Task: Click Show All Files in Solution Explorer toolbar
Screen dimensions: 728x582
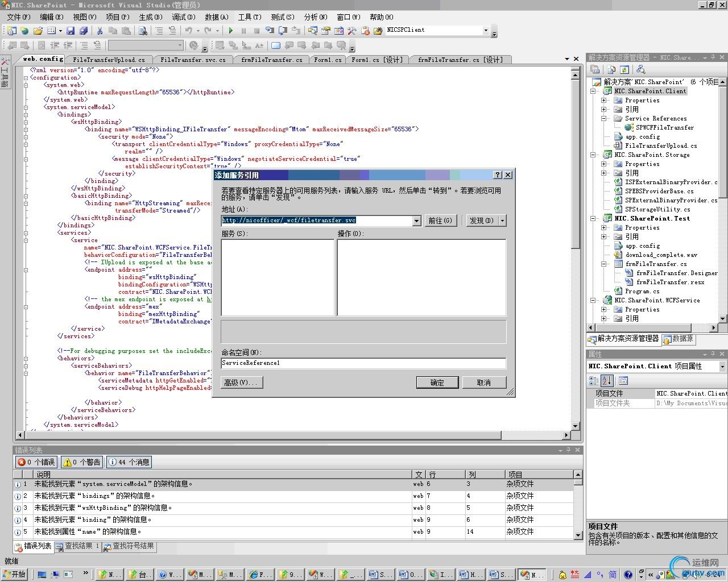Action: [x=611, y=69]
